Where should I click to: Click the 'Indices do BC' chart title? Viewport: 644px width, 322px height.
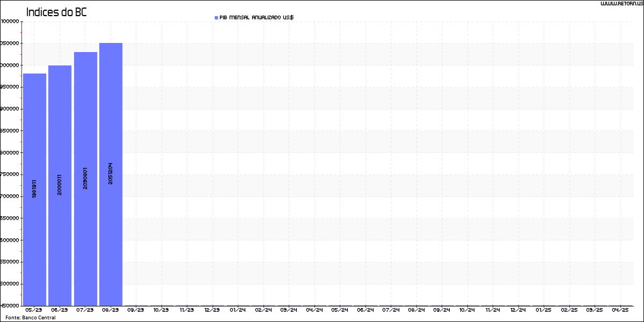click(x=56, y=12)
